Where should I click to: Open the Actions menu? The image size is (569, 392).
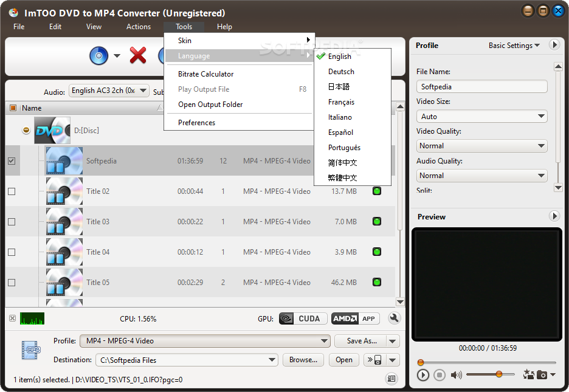point(138,27)
